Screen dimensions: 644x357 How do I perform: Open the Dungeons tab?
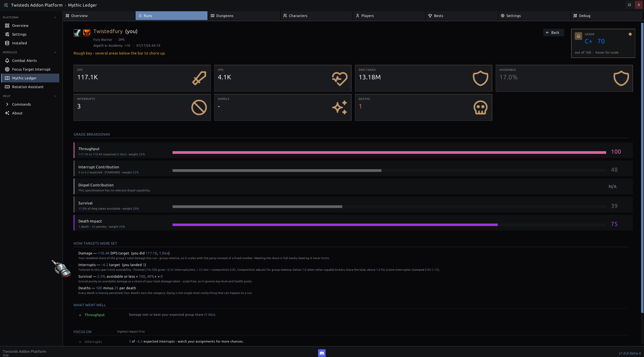pyautogui.click(x=244, y=16)
